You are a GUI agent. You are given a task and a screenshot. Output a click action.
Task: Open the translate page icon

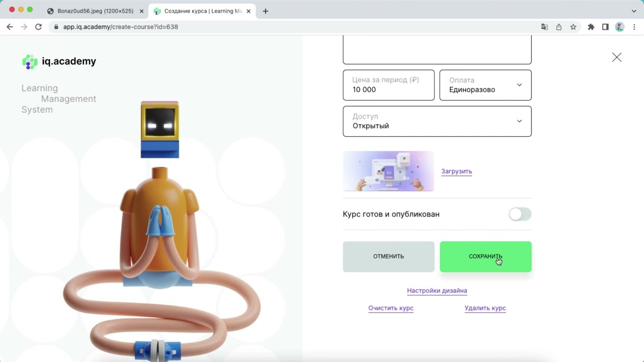click(x=544, y=27)
